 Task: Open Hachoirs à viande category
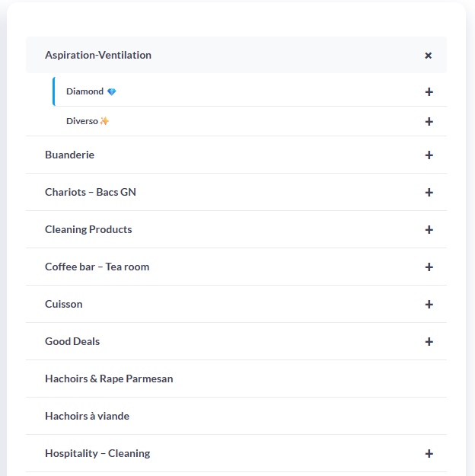tap(87, 416)
